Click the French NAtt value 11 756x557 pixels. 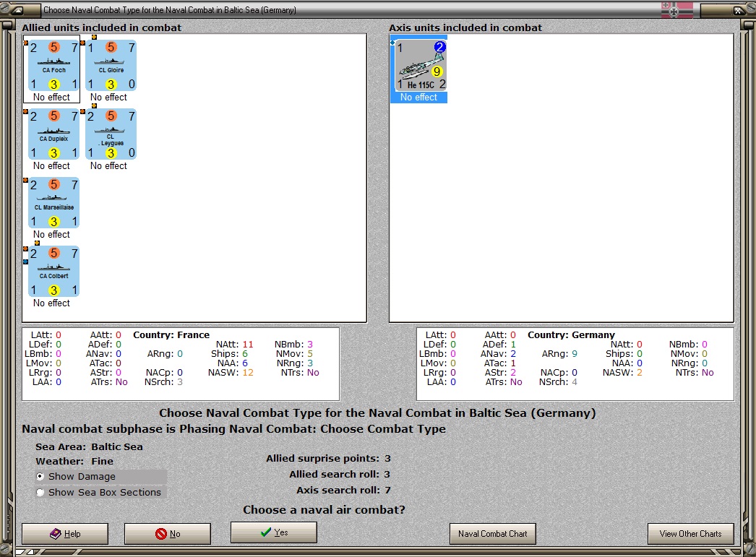coord(248,345)
